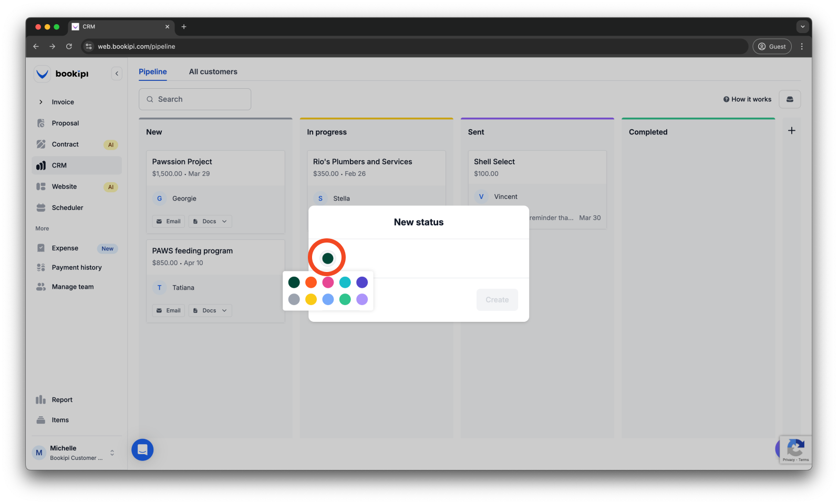Image resolution: width=838 pixels, height=504 pixels.
Task: Add a new pipeline column with plus icon
Action: (792, 131)
